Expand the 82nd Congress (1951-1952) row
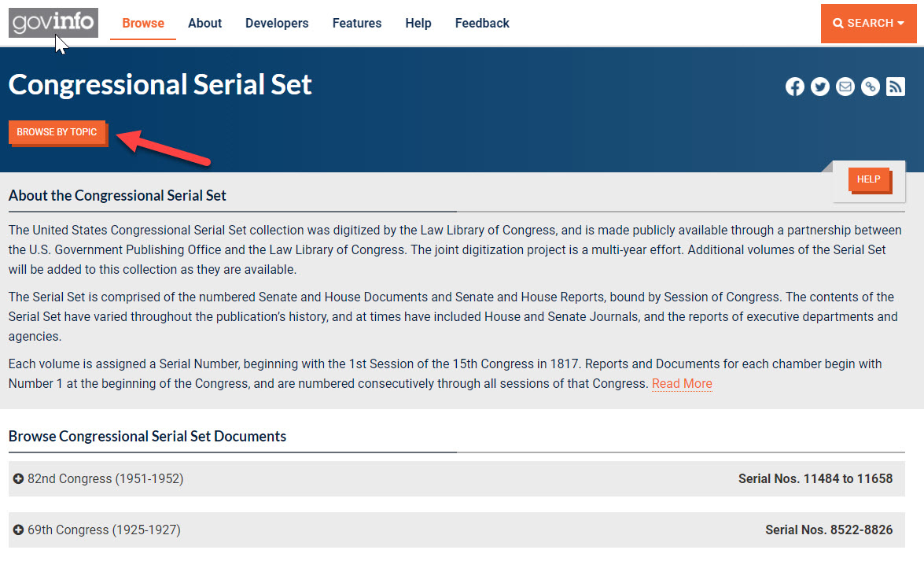 (x=105, y=478)
